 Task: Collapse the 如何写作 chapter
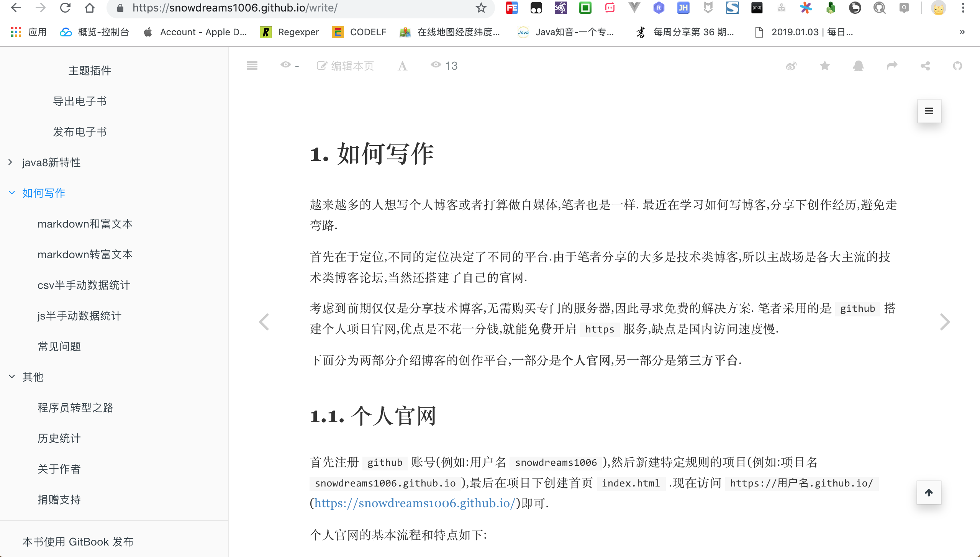click(x=11, y=193)
